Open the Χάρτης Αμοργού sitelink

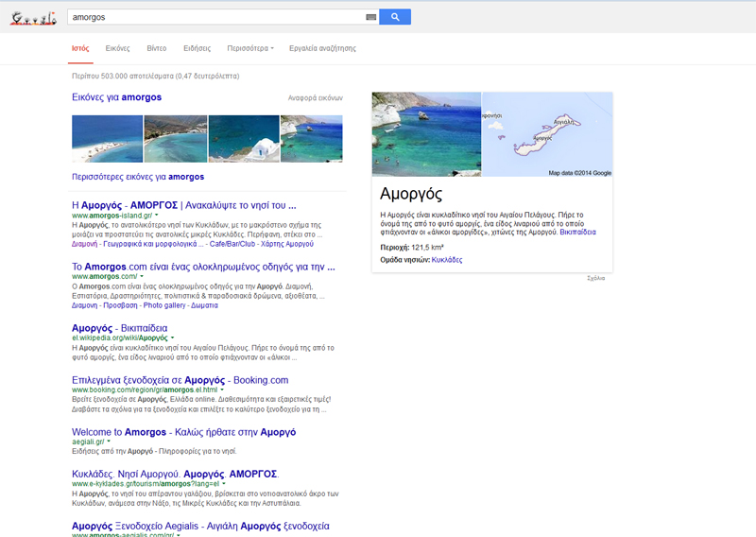[x=287, y=244]
